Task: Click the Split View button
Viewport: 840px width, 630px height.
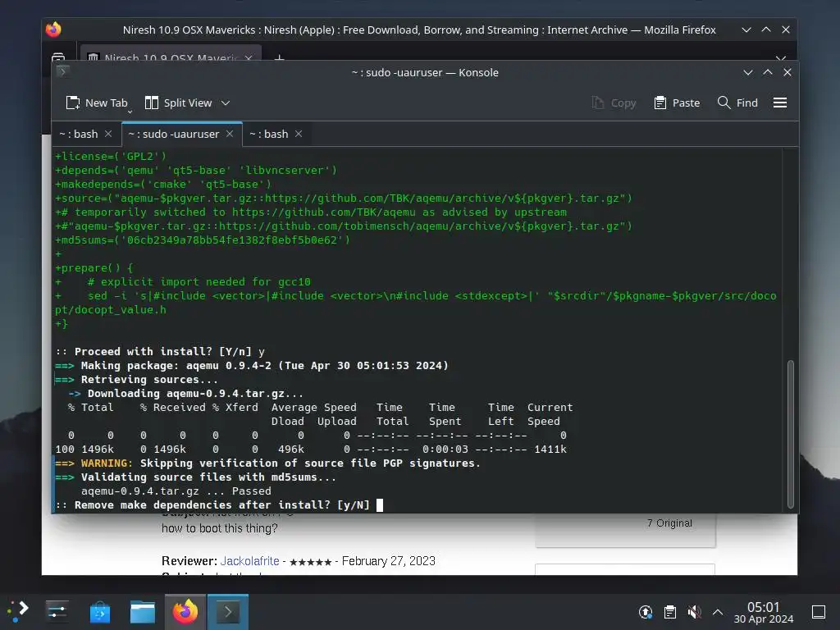Action: coord(179,103)
